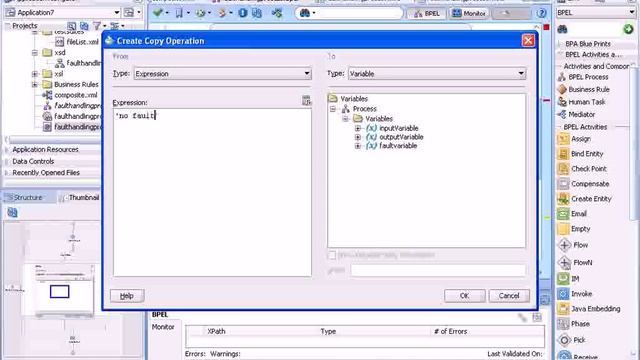The width and height of the screenshot is (640, 360).
Task: Open the Monitor tab in bottom panel
Action: pyautogui.click(x=163, y=327)
